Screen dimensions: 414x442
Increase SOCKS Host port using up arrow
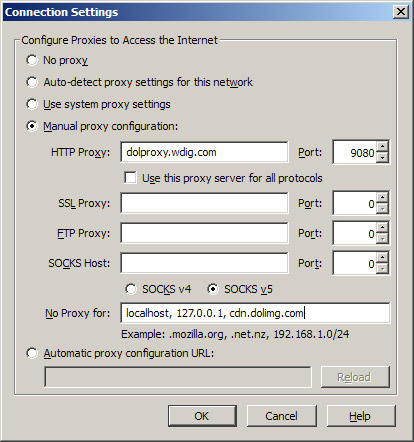[382, 258]
